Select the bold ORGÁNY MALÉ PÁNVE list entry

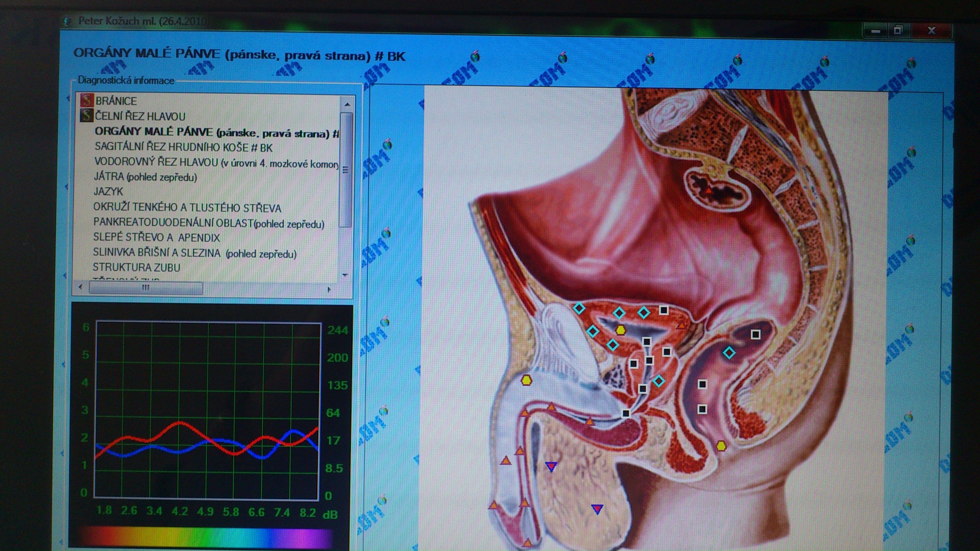(x=217, y=132)
